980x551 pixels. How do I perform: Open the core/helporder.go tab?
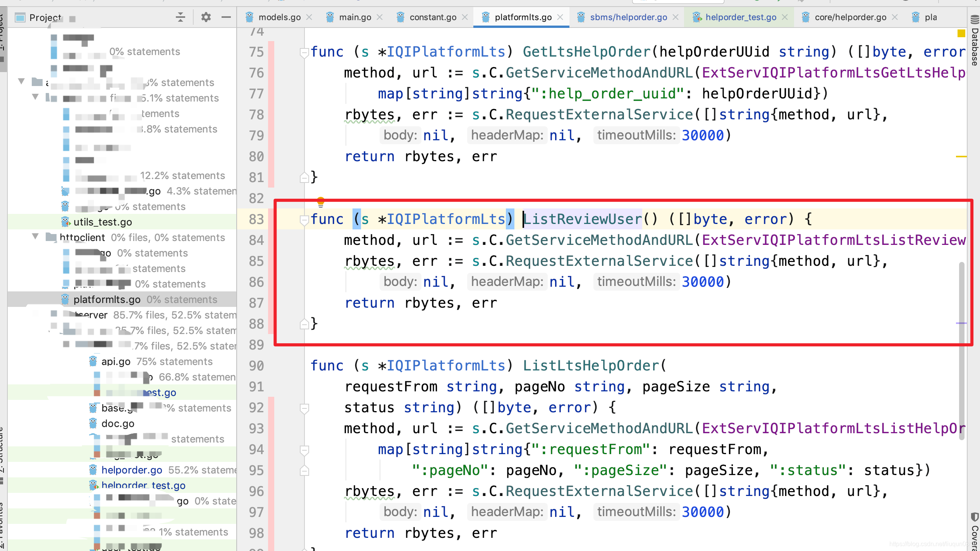(850, 17)
